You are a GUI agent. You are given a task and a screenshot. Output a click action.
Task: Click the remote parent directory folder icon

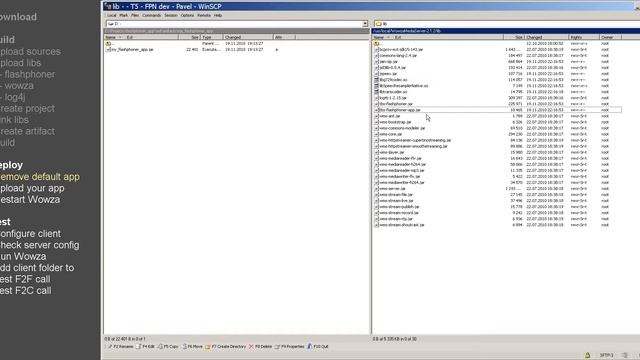[x=377, y=43]
